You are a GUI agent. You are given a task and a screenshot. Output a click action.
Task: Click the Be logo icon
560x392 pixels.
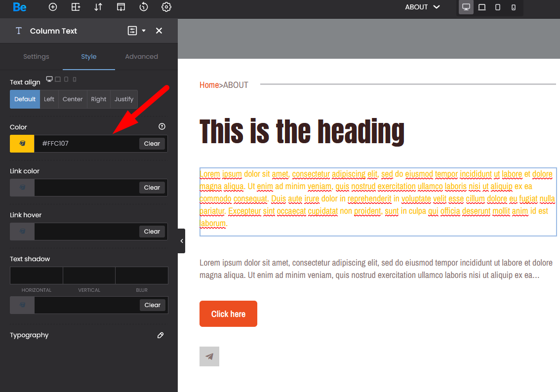(x=20, y=7)
